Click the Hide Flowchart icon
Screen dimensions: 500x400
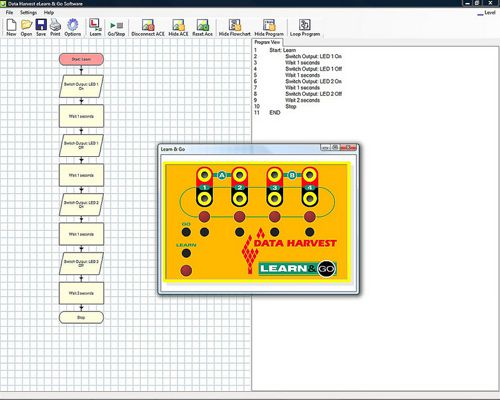pyautogui.click(x=235, y=27)
